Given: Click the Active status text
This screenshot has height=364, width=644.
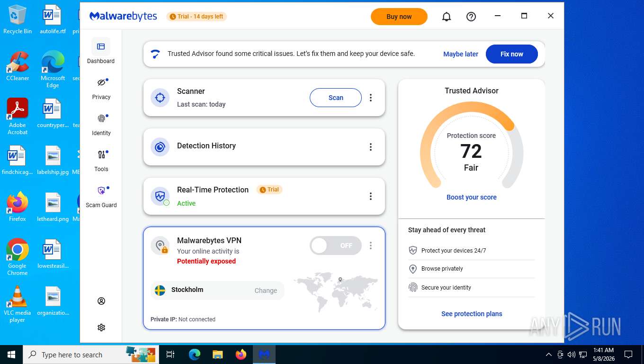Looking at the screenshot, I should 186,203.
